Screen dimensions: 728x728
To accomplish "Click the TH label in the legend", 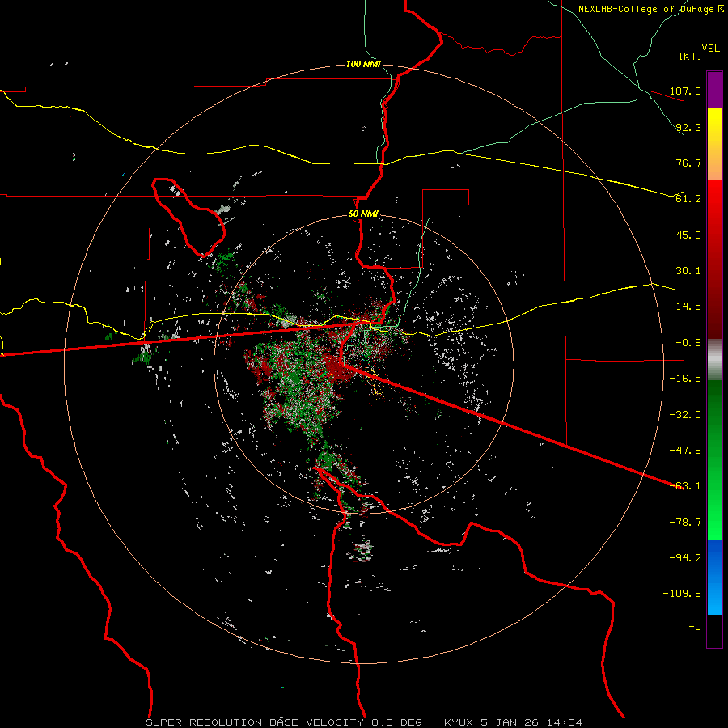I will [x=695, y=630].
